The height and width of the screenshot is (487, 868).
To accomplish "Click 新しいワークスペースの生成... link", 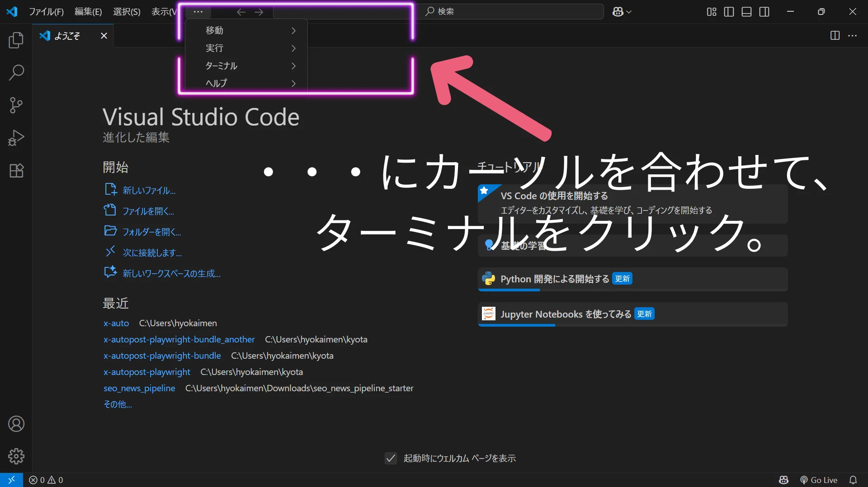I will pos(162,273).
